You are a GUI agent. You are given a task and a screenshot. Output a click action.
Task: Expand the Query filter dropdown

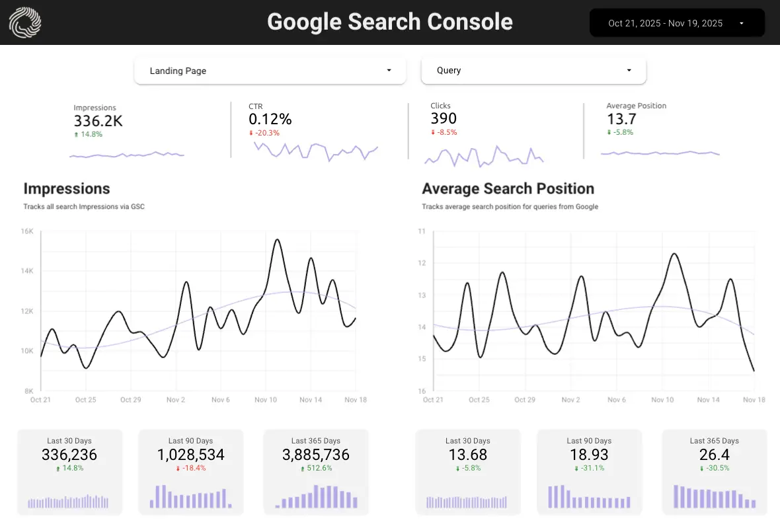(x=533, y=70)
